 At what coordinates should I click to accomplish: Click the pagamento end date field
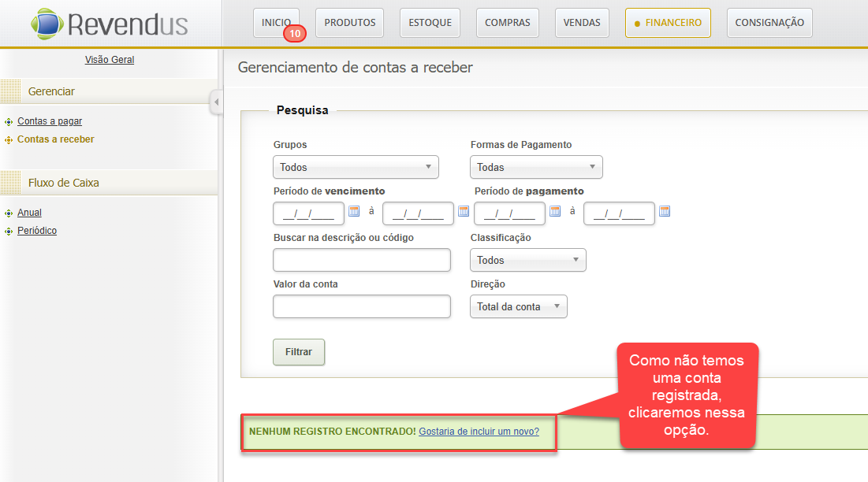click(620, 213)
